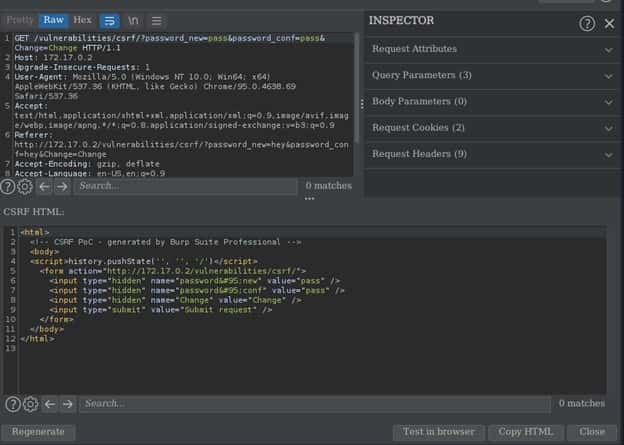Click the hidden input password_conf line
This screenshot has height=445, width=624.
point(197,291)
